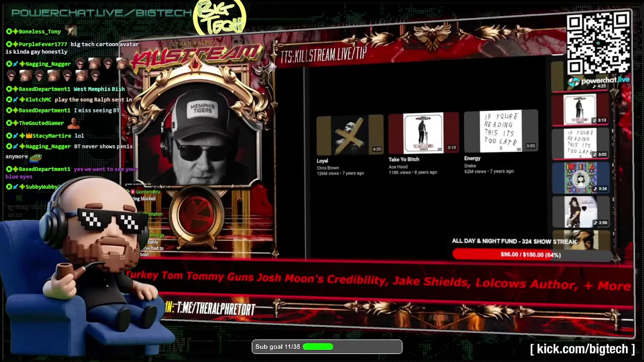Viewport: 644px width, 362px height.
Task: Click the PurpleFever1777 username in chat
Action: (43, 44)
